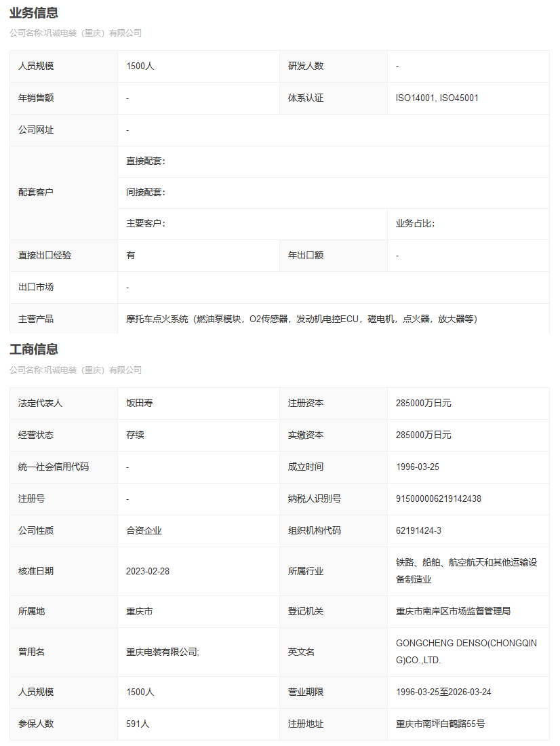Click the 核准日期 label cell

pos(64,572)
